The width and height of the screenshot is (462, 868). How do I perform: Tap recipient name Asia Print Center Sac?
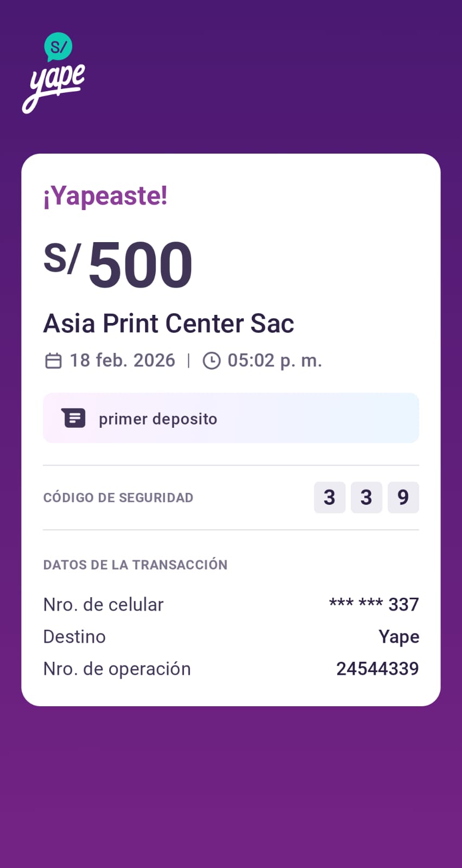point(168,324)
